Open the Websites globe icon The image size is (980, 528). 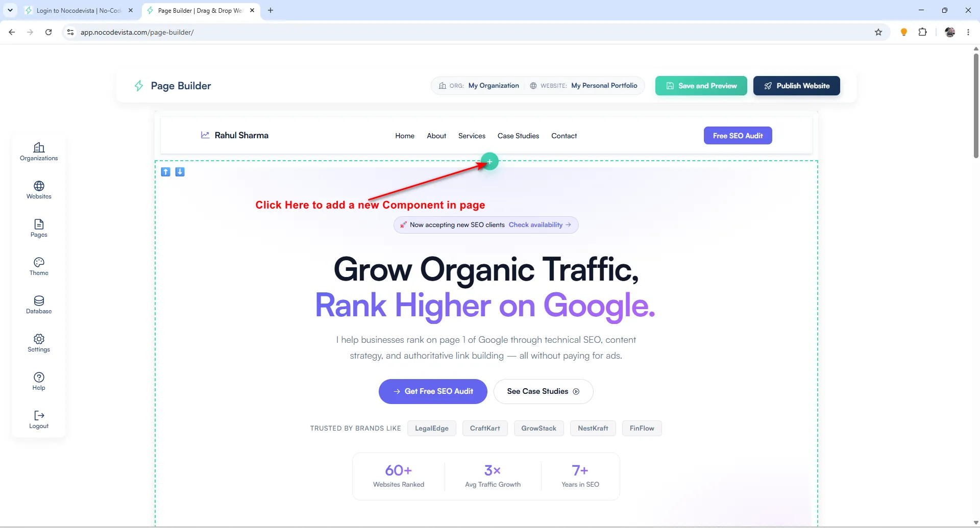39,190
